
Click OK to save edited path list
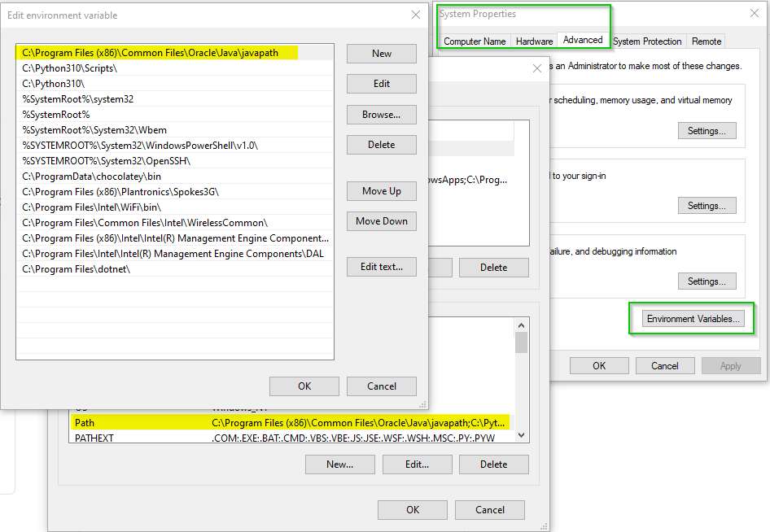tap(304, 386)
